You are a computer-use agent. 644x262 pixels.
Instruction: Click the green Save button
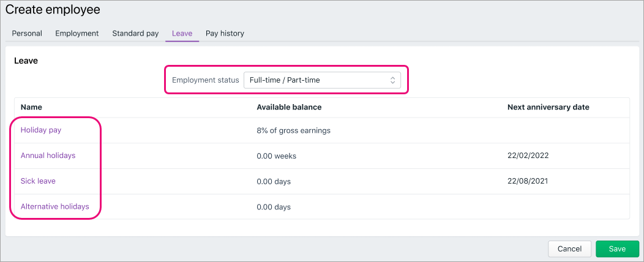(x=617, y=249)
